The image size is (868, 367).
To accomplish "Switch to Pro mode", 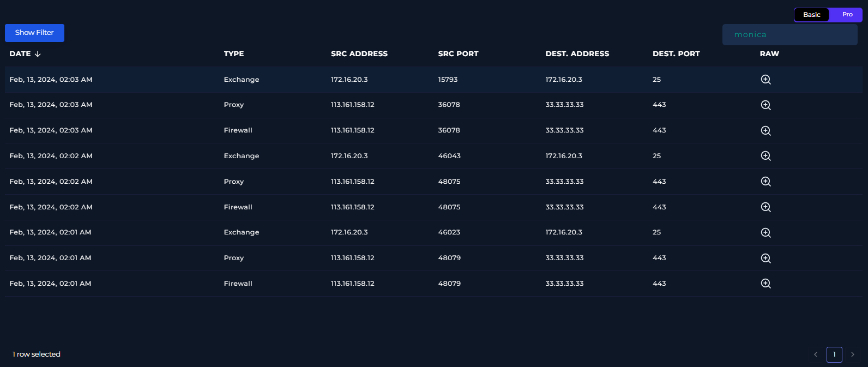I will pos(847,15).
